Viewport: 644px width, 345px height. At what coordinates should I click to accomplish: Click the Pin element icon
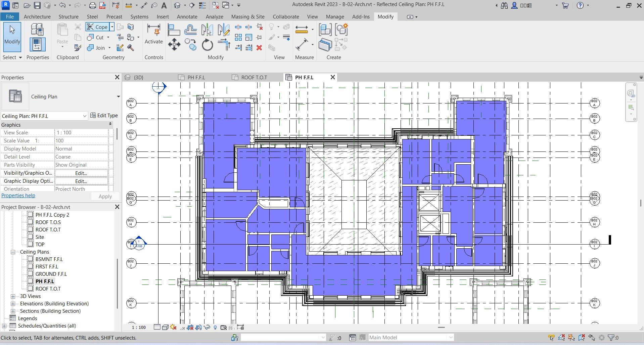[259, 37]
